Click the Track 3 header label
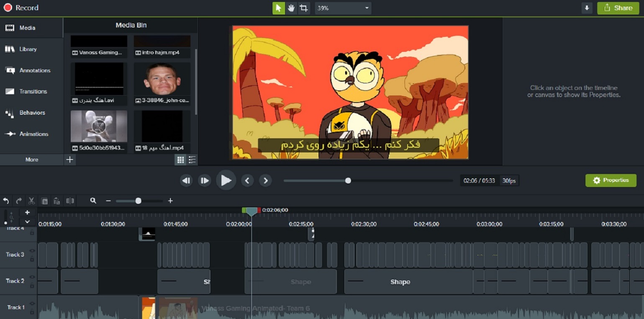644x319 pixels. pyautogui.click(x=15, y=255)
